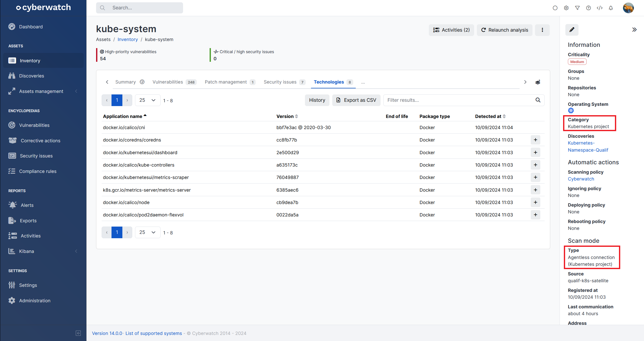Viewport: 644px width, 341px height.
Task: Open the Dashboard sidebar item
Action: pyautogui.click(x=31, y=27)
